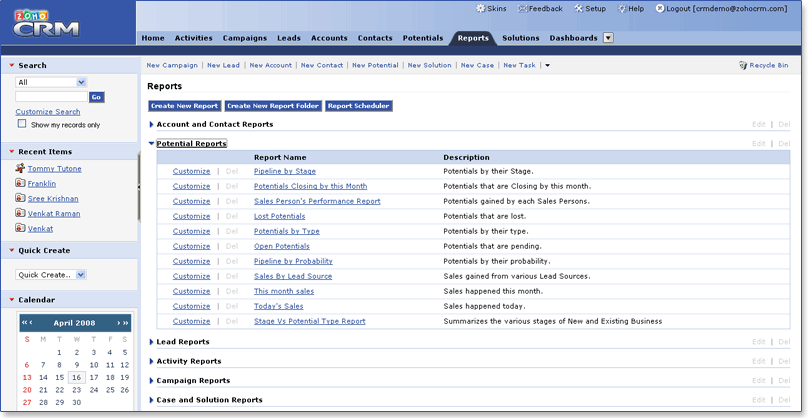Customize the Open Potentials report

tap(191, 246)
